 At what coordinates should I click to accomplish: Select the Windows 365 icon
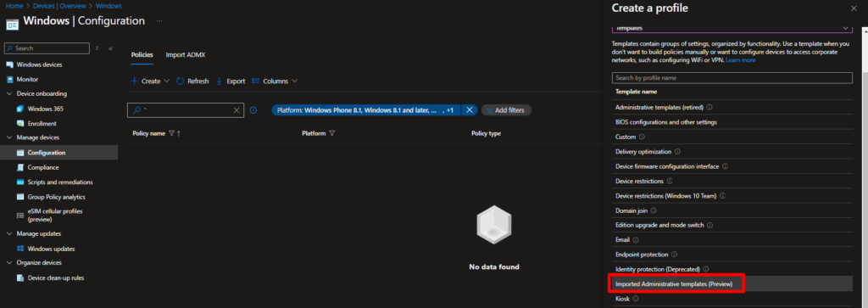click(20, 109)
